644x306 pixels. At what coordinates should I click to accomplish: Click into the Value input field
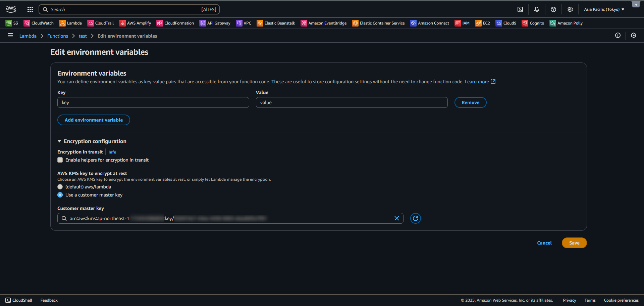[352, 102]
